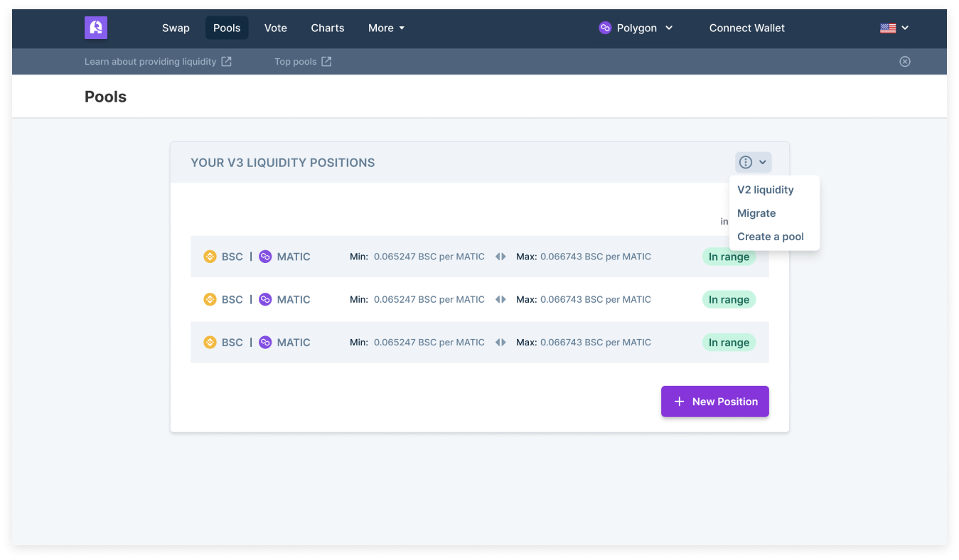Click external link icon beside Top pools
The width and height of the screenshot is (959, 560).
coord(326,61)
